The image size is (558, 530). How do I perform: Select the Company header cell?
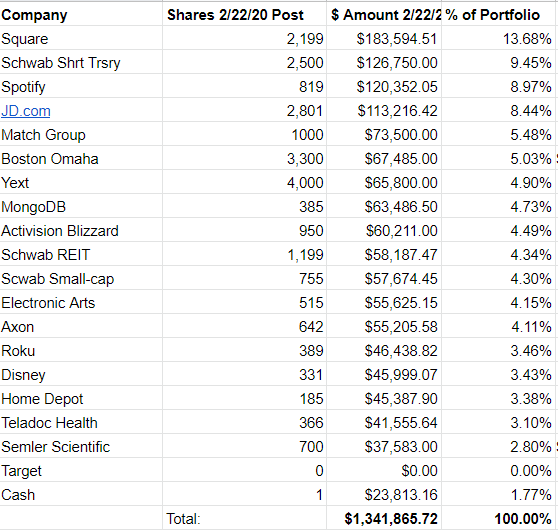coord(81,15)
